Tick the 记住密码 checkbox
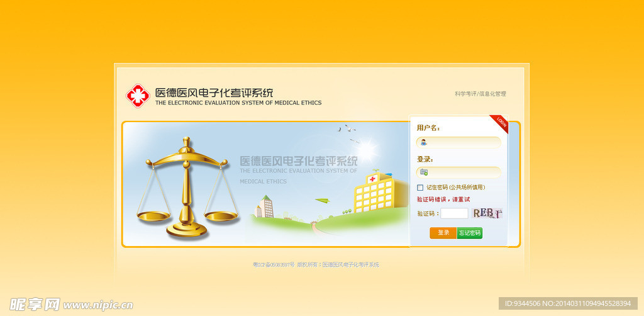 [420, 188]
